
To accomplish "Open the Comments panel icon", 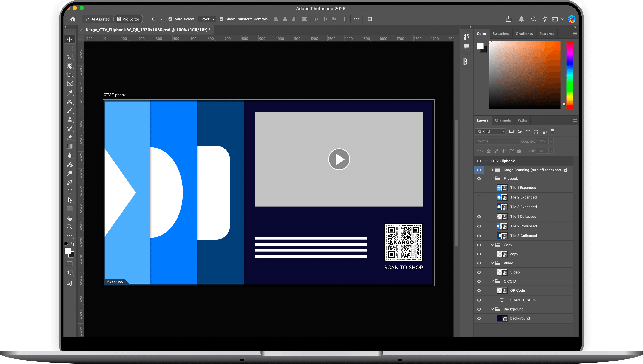I will tap(466, 46).
